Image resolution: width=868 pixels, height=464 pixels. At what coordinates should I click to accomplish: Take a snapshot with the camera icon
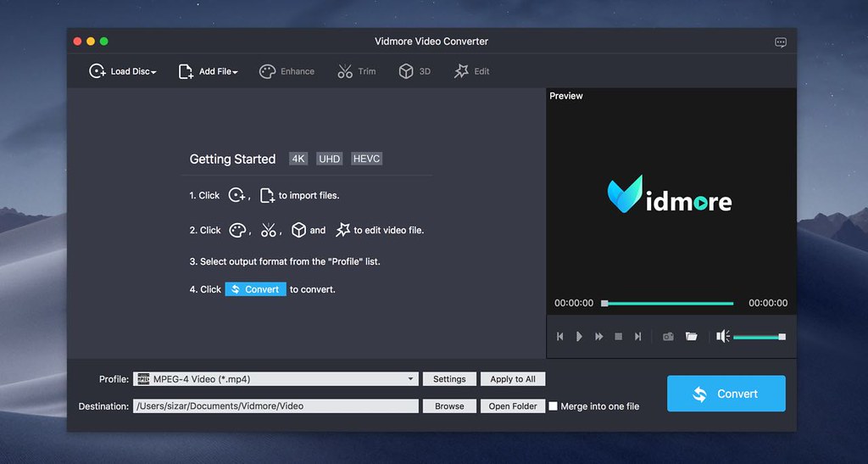668,337
